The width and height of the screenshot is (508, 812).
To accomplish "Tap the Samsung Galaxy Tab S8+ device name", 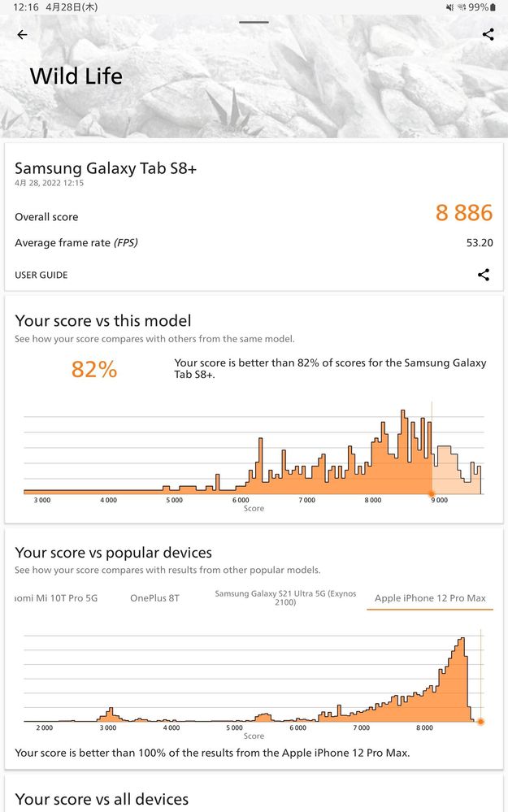I will pos(106,168).
